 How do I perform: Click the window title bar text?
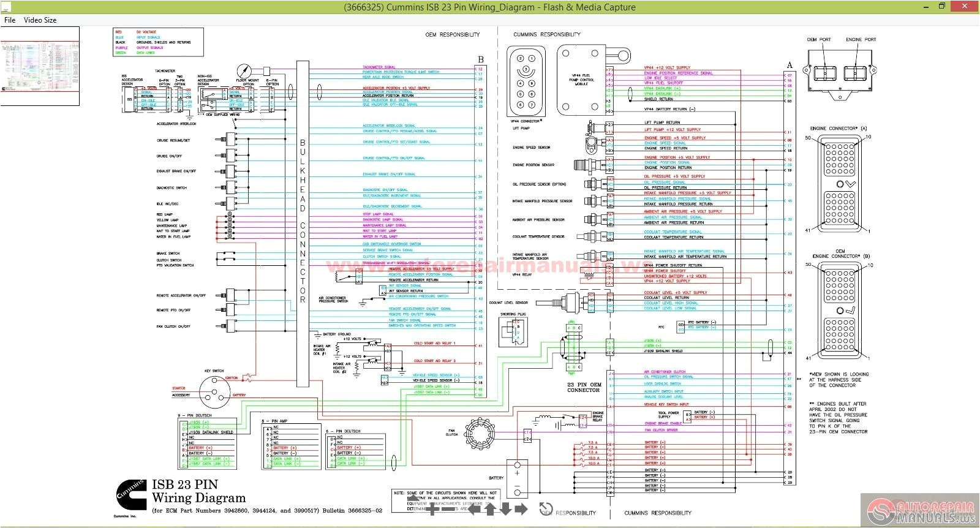pyautogui.click(x=489, y=7)
